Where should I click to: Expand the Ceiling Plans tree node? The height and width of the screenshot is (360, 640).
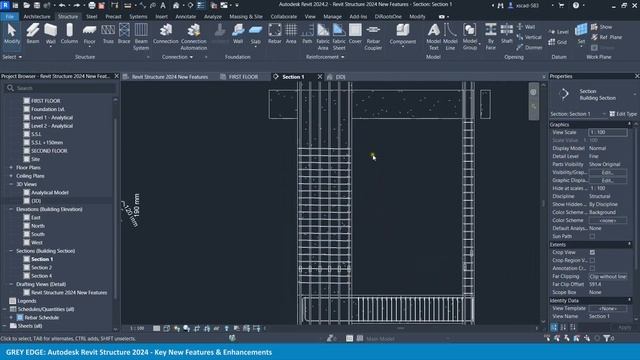click(x=11, y=176)
